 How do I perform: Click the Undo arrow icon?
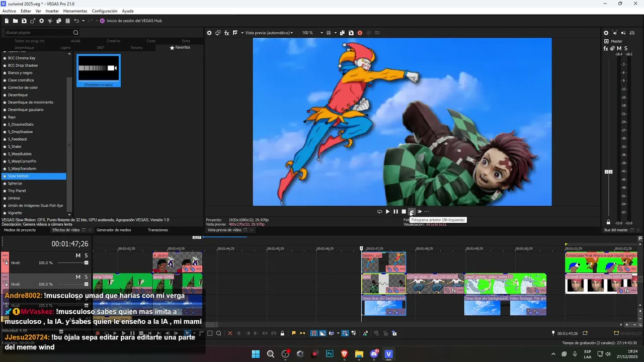coord(76,21)
